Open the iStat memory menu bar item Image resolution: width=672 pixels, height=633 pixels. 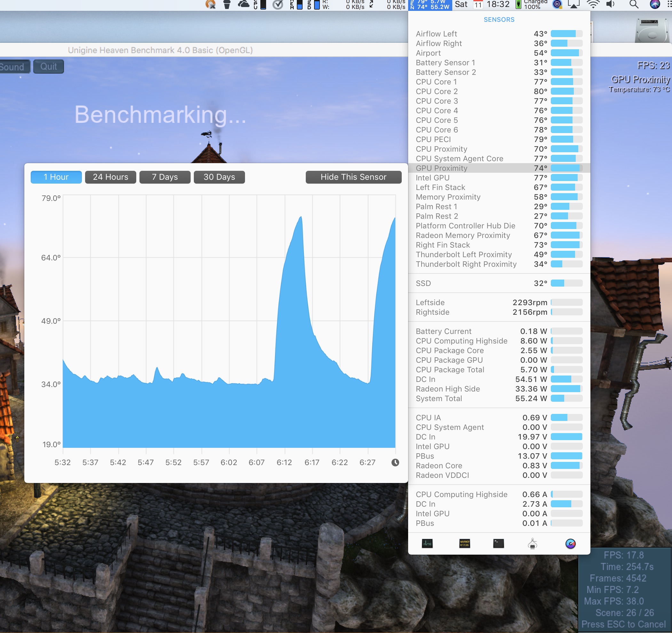tap(296, 4)
